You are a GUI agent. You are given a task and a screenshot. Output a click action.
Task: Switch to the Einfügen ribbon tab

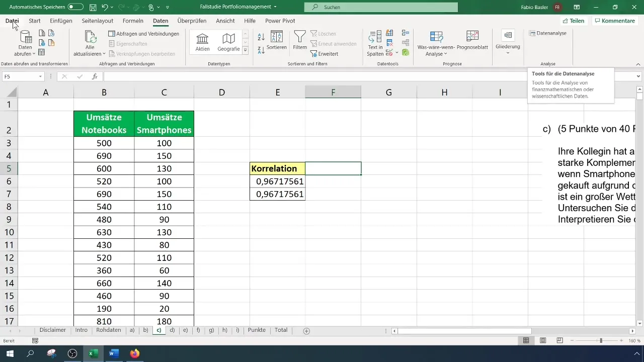click(61, 21)
